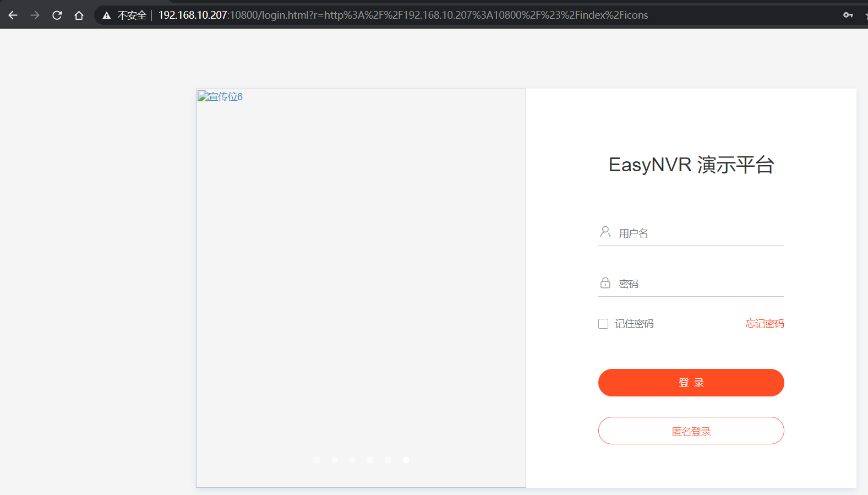The image size is (868, 495).
Task: Jump to the fifth carousel slide dot
Action: point(388,460)
